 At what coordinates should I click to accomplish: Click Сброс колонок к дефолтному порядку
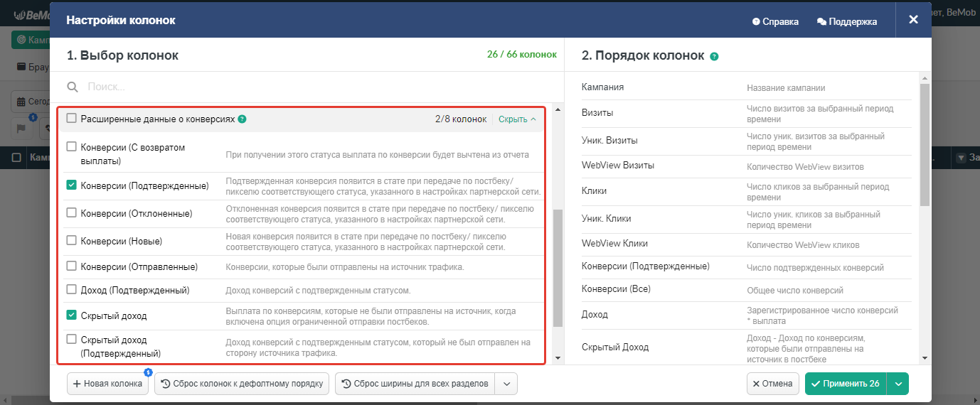tap(242, 384)
